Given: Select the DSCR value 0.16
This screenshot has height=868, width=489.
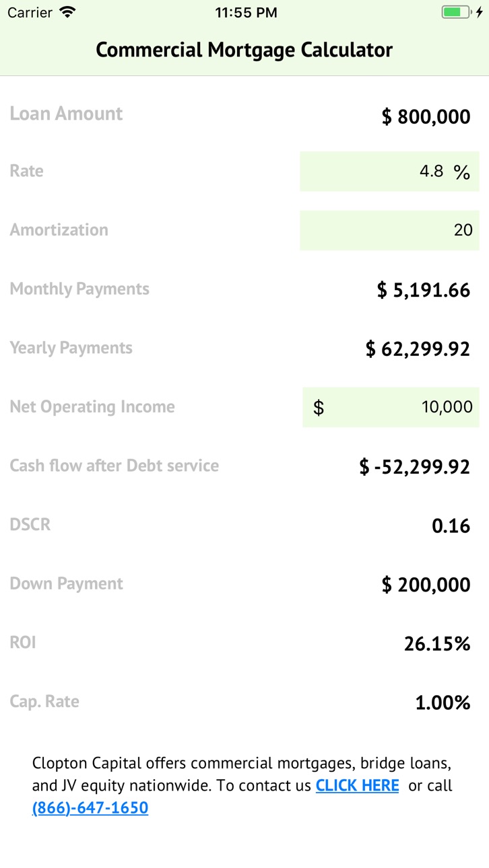Looking at the screenshot, I should point(451,526).
